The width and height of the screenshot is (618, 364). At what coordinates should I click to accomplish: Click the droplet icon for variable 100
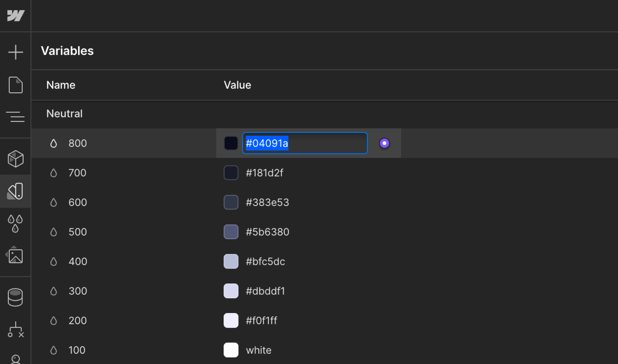tap(54, 350)
